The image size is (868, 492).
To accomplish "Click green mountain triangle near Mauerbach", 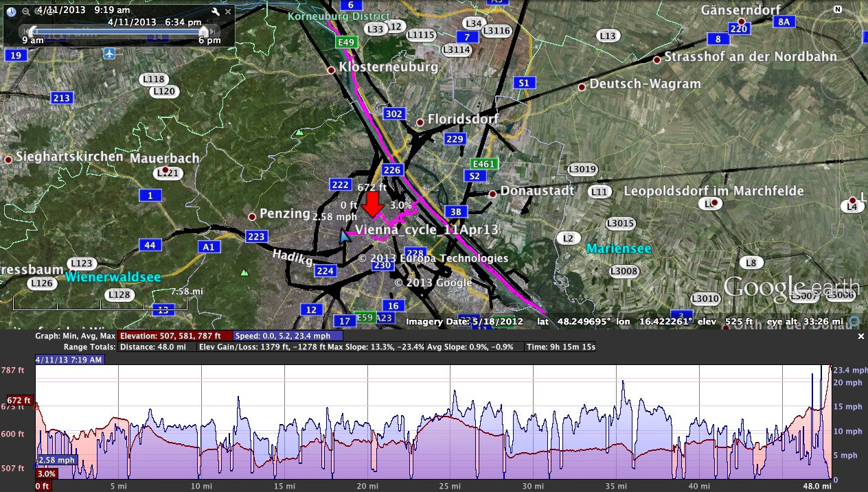I will 299,132.
